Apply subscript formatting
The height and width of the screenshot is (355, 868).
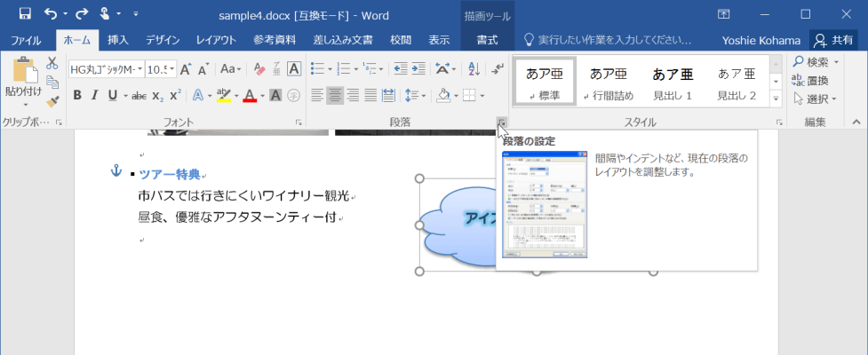pos(158,96)
